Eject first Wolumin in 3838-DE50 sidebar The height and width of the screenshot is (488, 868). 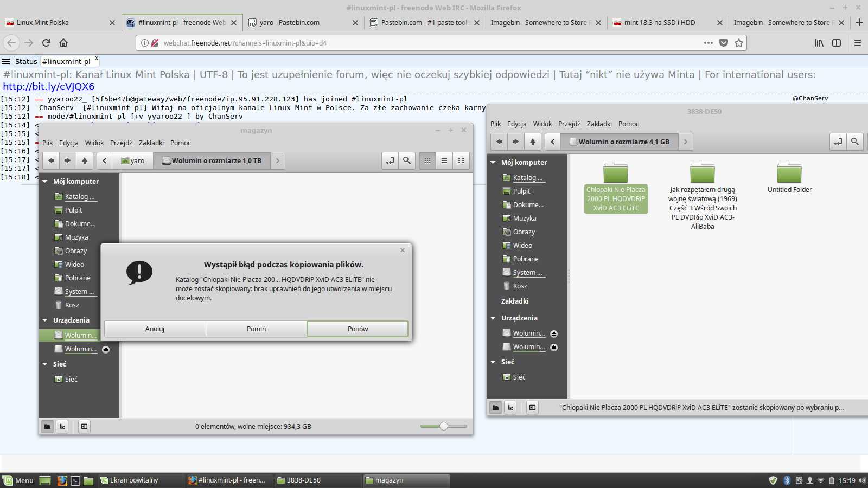554,334
